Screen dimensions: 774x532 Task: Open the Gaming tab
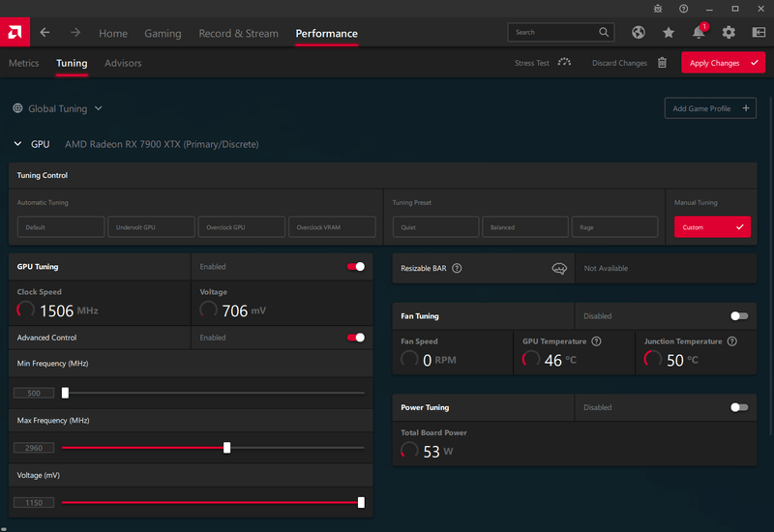tap(163, 33)
